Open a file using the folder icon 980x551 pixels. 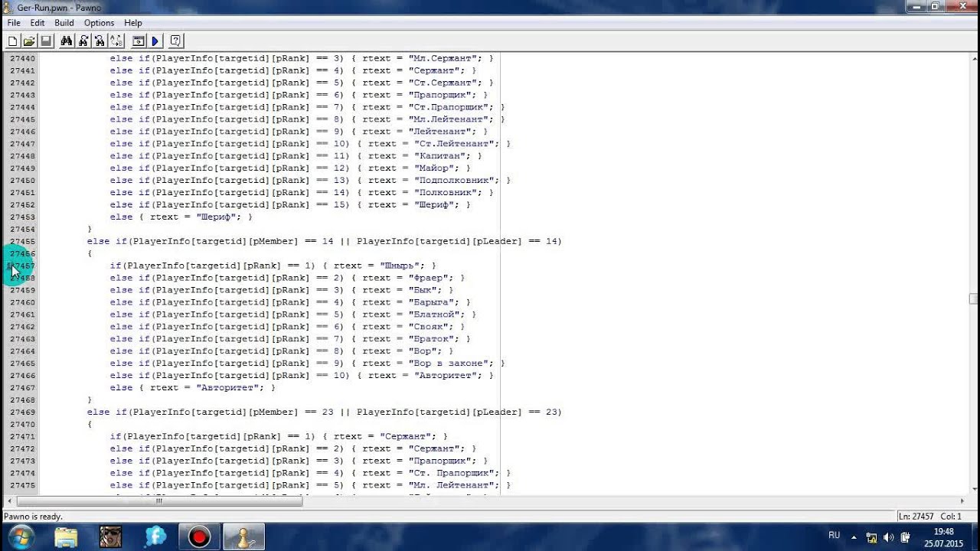(29, 41)
